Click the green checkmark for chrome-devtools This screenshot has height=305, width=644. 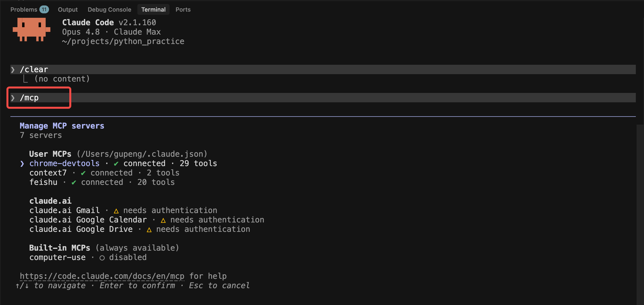click(116, 164)
